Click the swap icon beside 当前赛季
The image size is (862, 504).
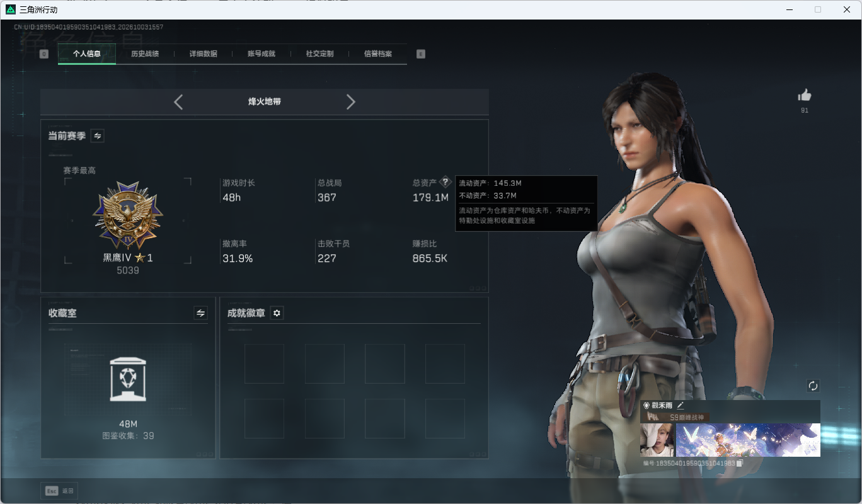97,135
